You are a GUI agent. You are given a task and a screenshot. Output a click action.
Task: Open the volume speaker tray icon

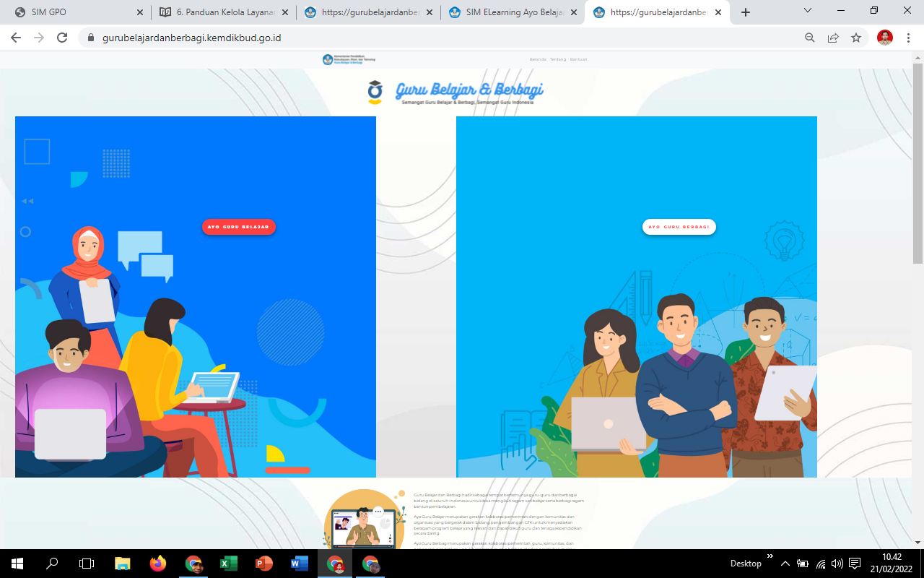pyautogui.click(x=837, y=564)
